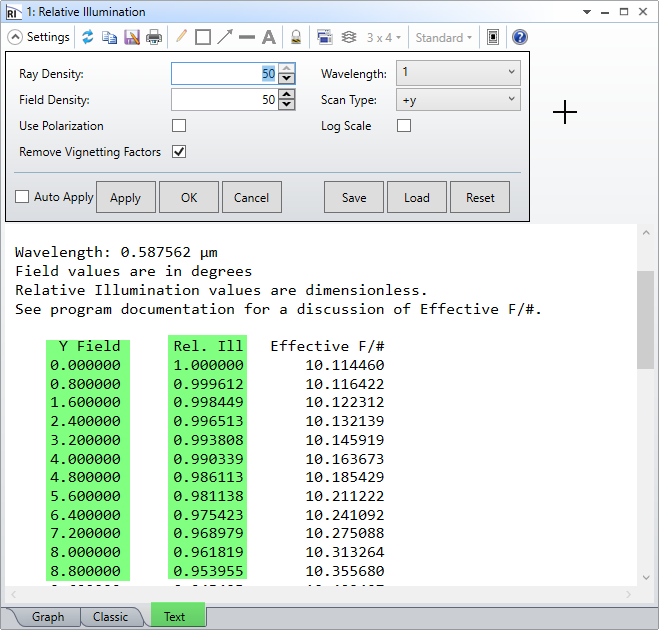Click the Ray Density input field
The height and width of the screenshot is (630, 659).
tap(224, 74)
